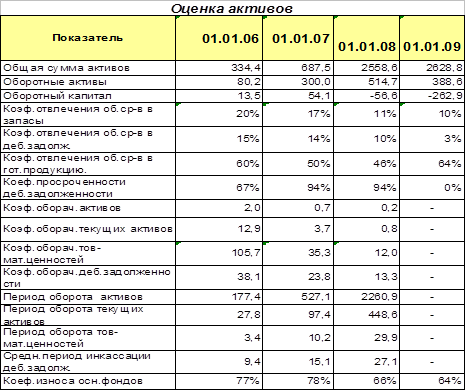The image size is (466, 391).
Task: Click the 'Оценка активов' title
Action: 232,8
